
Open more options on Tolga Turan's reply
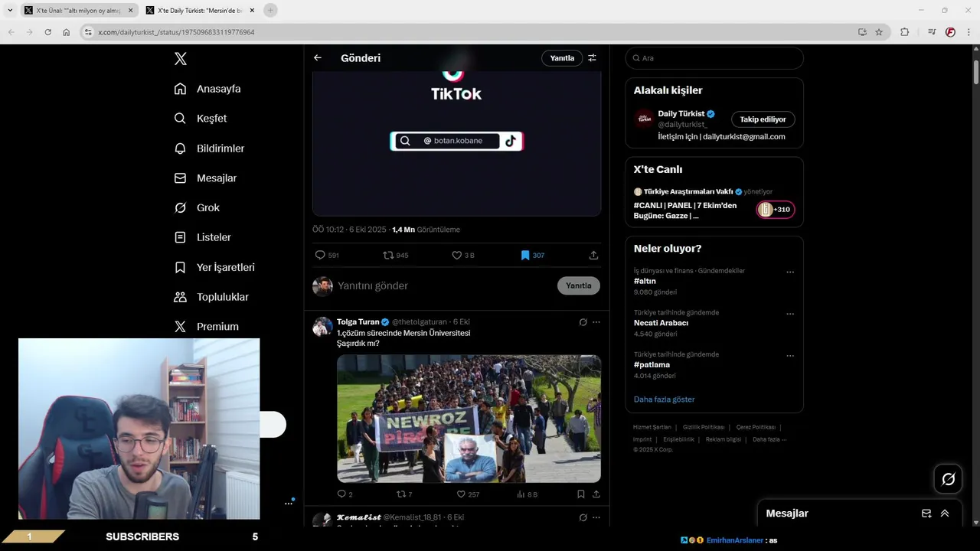tap(596, 322)
